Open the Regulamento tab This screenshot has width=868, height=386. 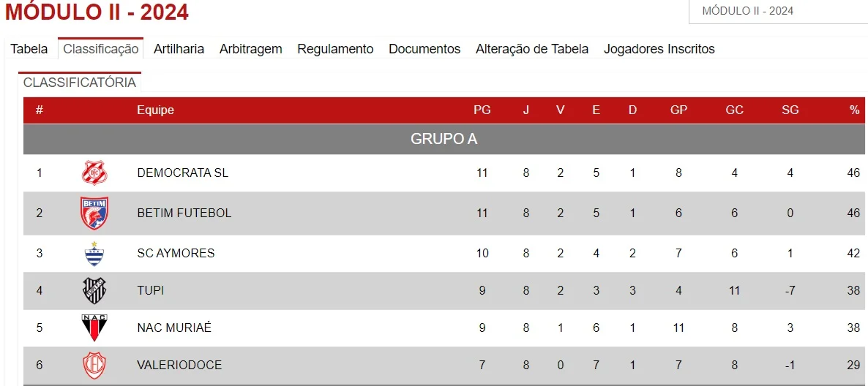[335, 49]
